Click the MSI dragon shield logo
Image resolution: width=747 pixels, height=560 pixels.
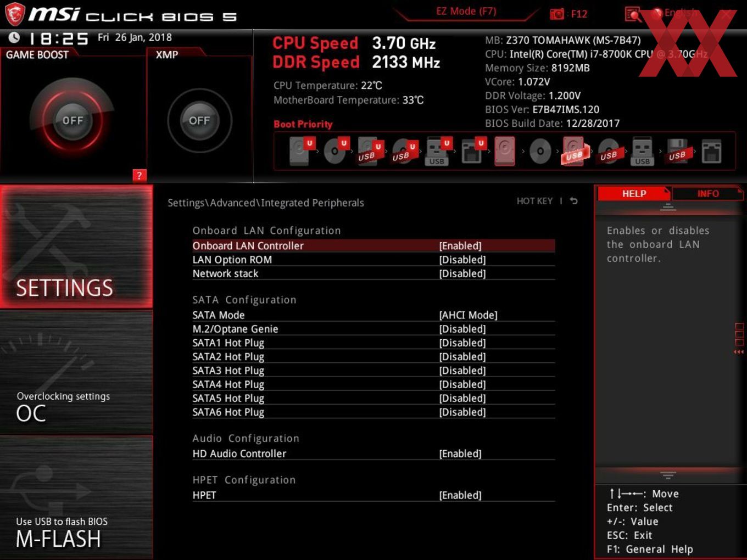pyautogui.click(x=15, y=14)
